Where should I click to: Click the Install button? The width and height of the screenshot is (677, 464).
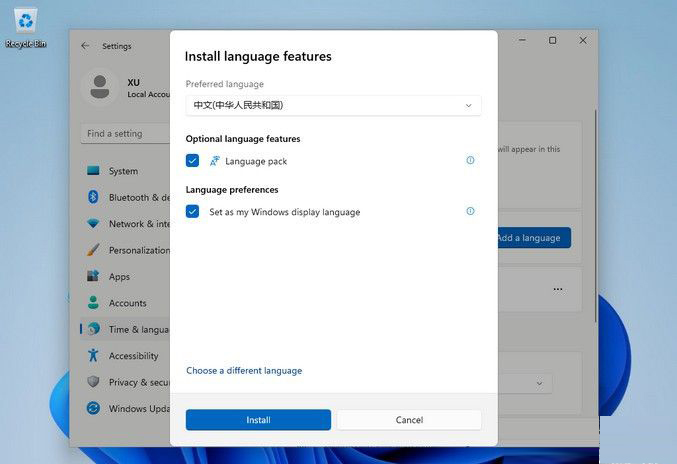point(258,420)
